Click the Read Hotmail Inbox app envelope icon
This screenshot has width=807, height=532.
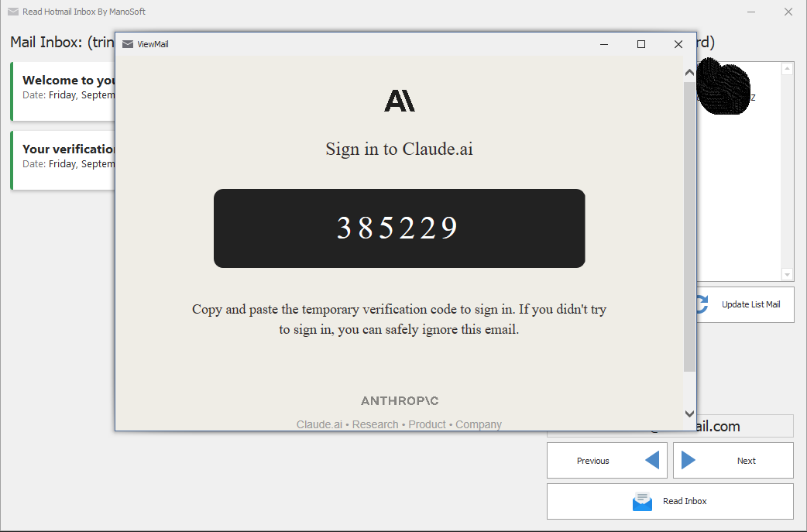[13, 12]
